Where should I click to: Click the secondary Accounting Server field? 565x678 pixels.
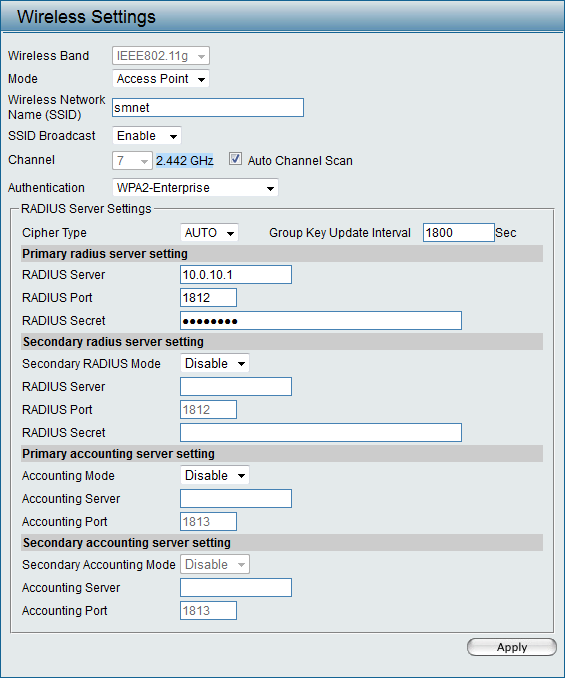tap(236, 588)
